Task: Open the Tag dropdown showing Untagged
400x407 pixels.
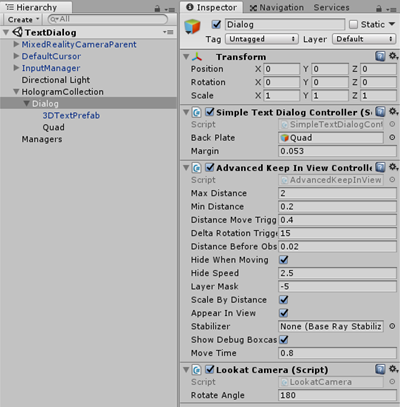Action: pos(261,39)
